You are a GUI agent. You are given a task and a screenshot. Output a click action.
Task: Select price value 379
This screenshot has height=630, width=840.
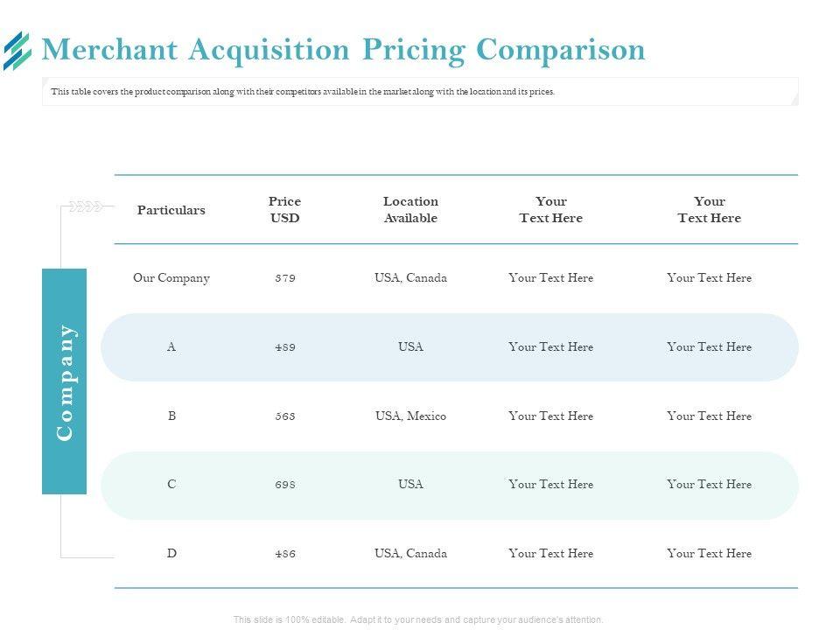(x=285, y=278)
